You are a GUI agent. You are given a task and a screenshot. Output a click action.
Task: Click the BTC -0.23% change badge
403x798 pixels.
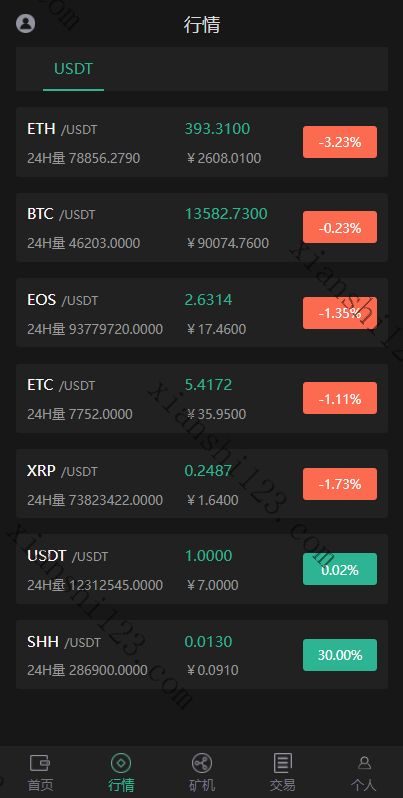pyautogui.click(x=340, y=227)
